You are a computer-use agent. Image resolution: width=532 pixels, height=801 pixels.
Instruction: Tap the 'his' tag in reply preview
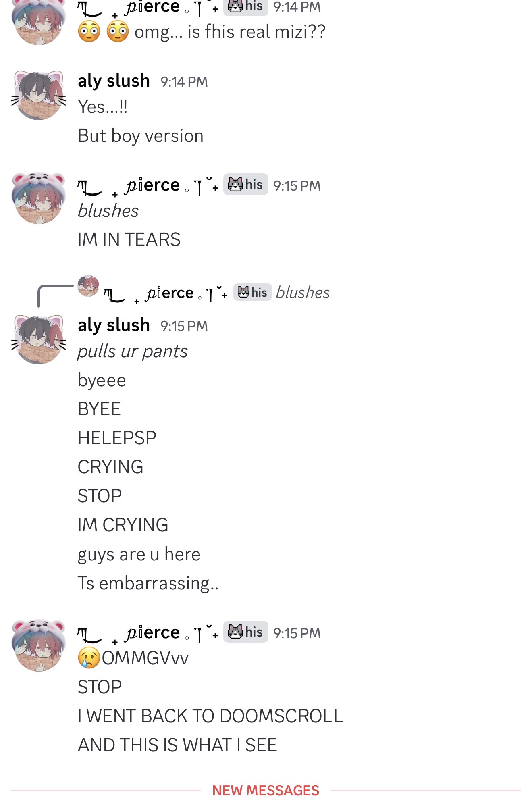pyautogui.click(x=252, y=292)
